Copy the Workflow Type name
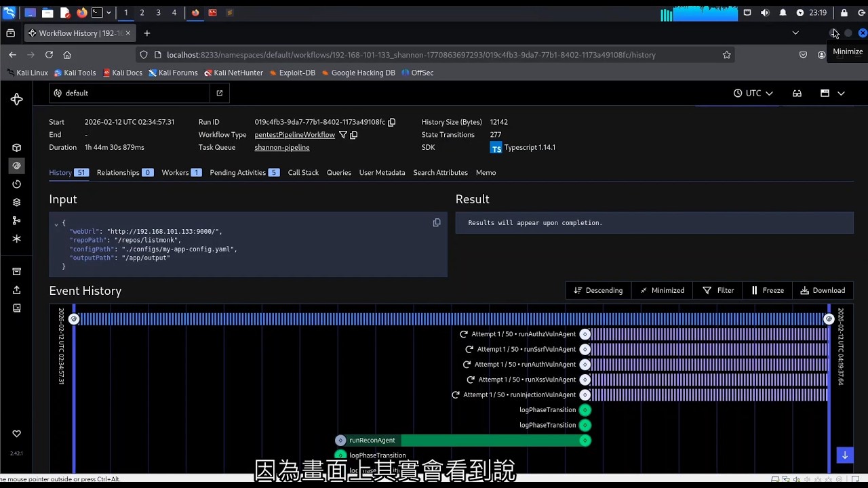Image resolution: width=868 pixels, height=488 pixels. pos(353,135)
